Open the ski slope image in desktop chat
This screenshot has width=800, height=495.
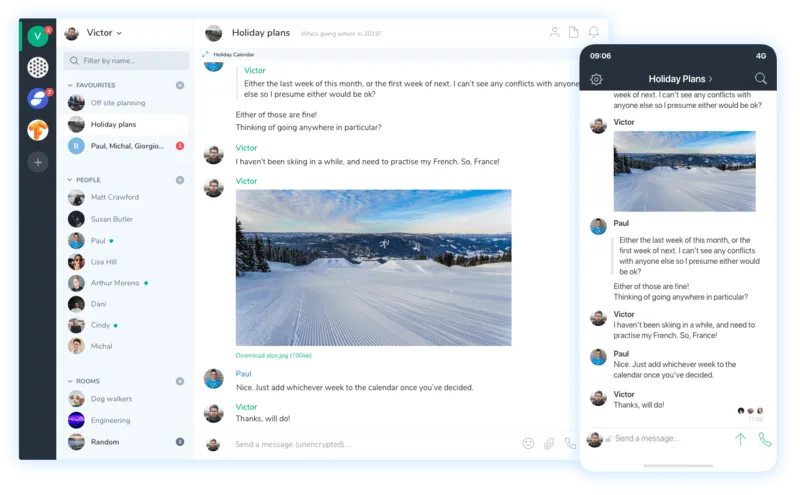point(373,267)
